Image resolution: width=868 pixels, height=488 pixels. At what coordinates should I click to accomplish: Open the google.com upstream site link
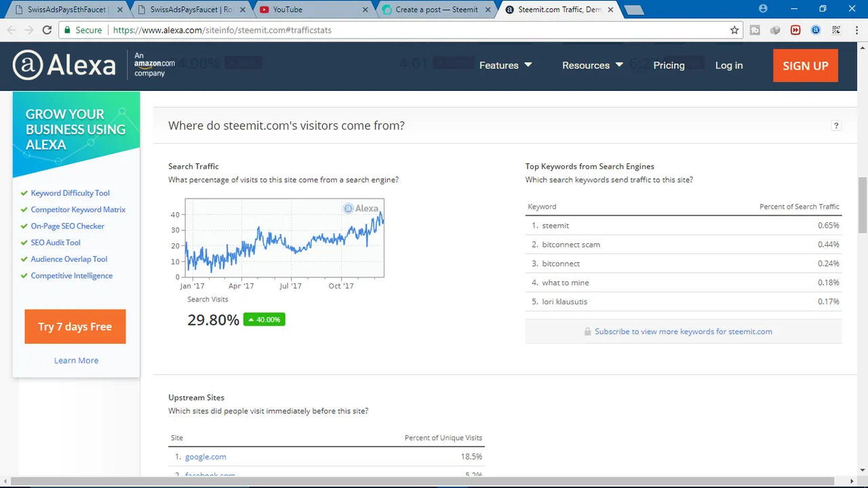coord(205,457)
